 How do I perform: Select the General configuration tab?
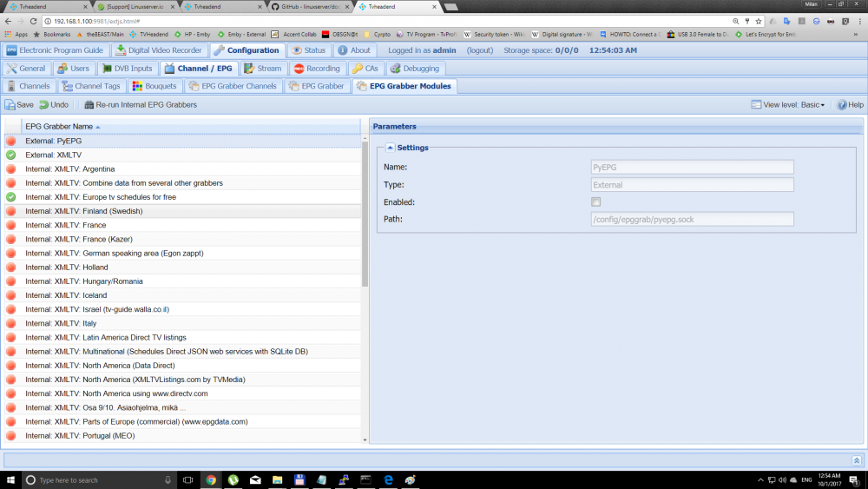(x=26, y=68)
